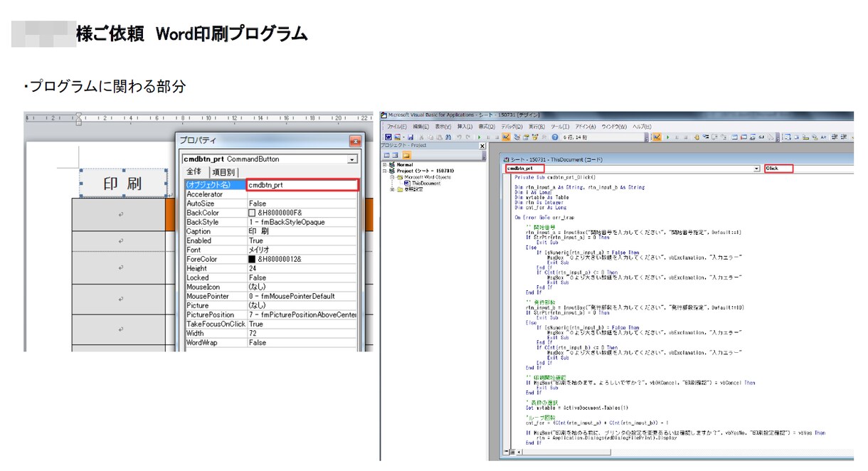This screenshot has width=868, height=471.
Task: Select the TakeFocusOnClick property row
Action: tap(270, 324)
